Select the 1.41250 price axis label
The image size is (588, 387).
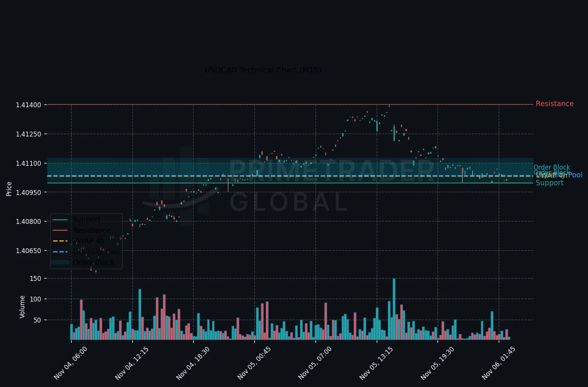pos(28,134)
